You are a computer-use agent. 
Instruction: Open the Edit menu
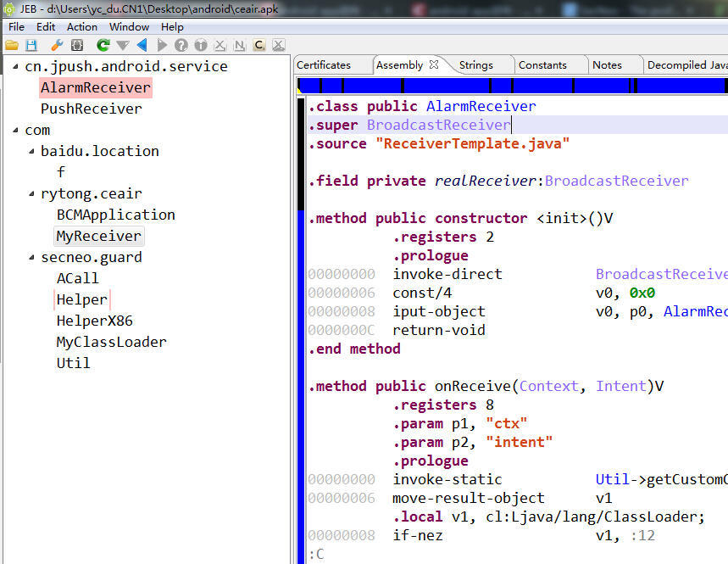(x=46, y=27)
